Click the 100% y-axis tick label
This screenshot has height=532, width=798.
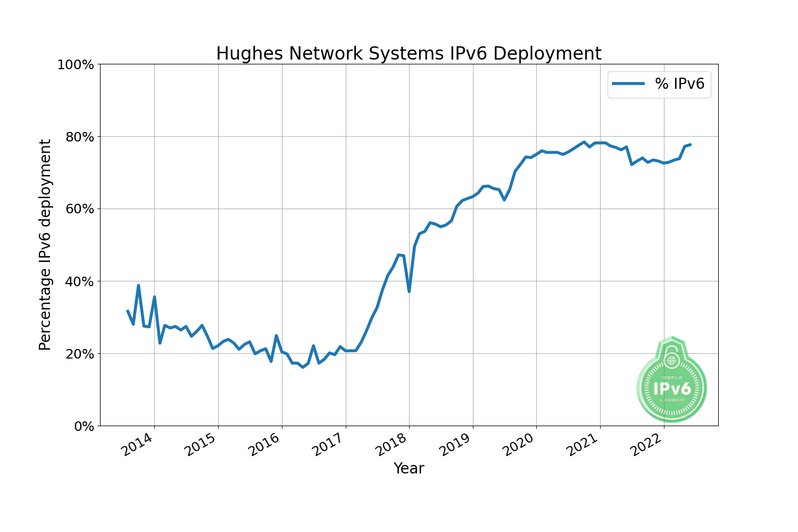[x=75, y=65]
